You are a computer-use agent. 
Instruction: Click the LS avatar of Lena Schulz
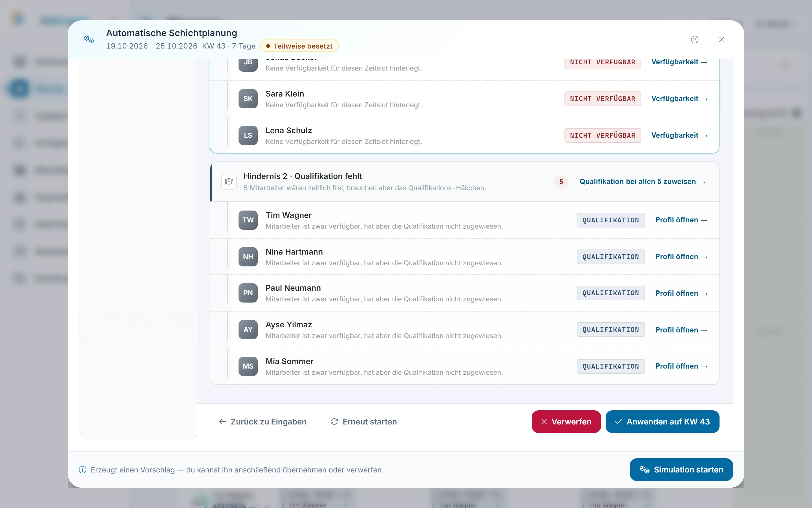coord(248,135)
